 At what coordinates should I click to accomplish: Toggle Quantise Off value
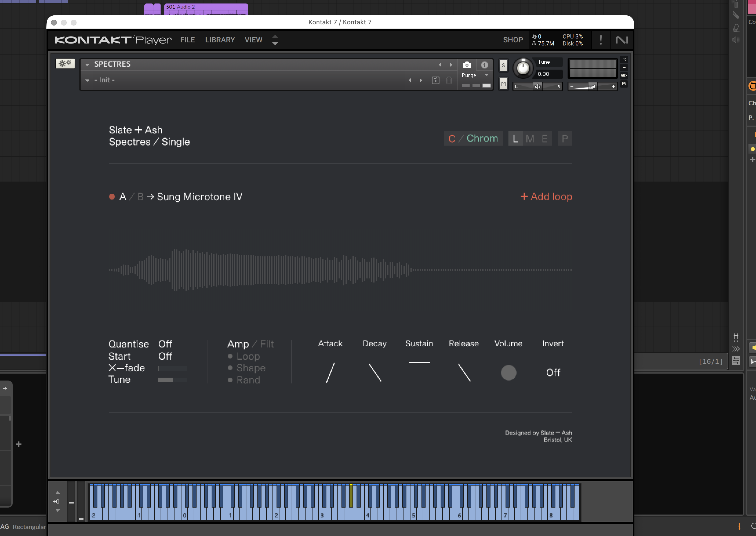click(165, 344)
